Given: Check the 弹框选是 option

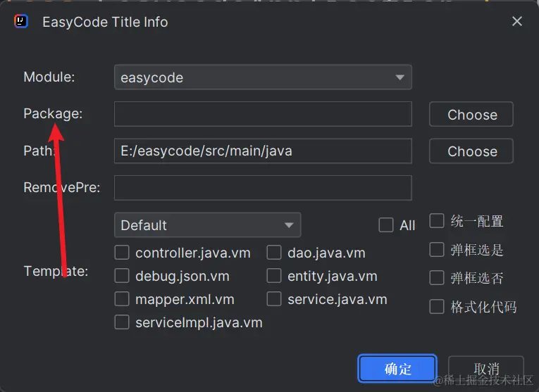Looking at the screenshot, I should [x=437, y=250].
